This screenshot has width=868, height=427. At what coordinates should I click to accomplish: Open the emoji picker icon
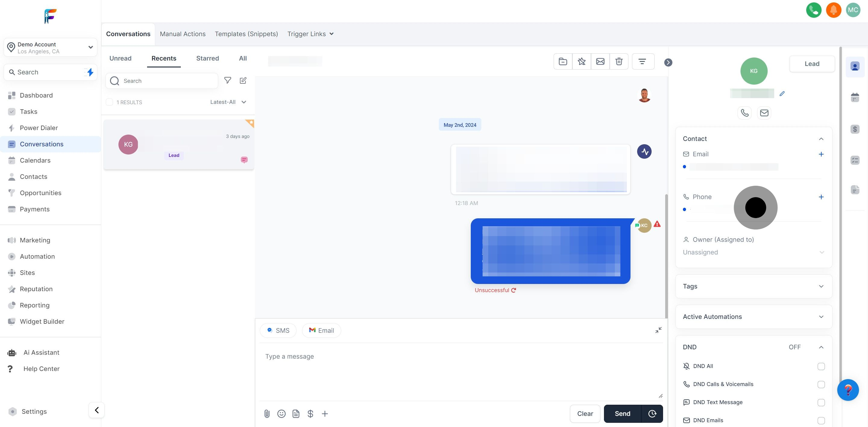[281, 413]
